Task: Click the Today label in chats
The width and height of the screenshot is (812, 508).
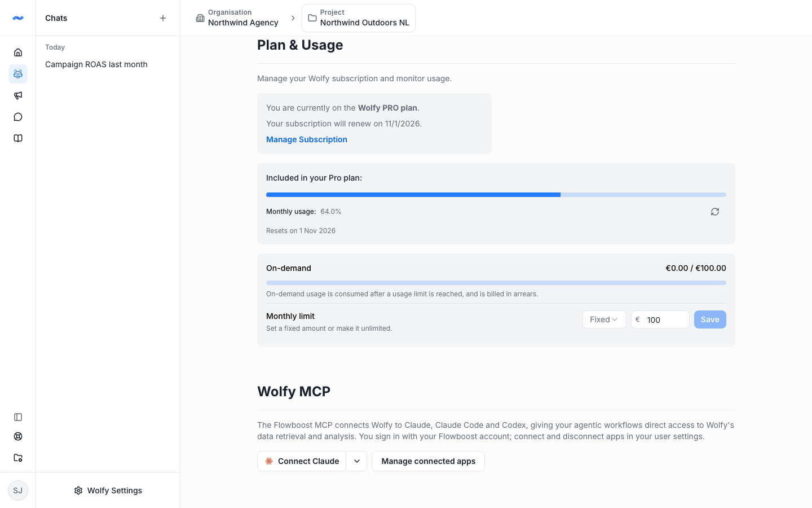Action: (x=55, y=47)
